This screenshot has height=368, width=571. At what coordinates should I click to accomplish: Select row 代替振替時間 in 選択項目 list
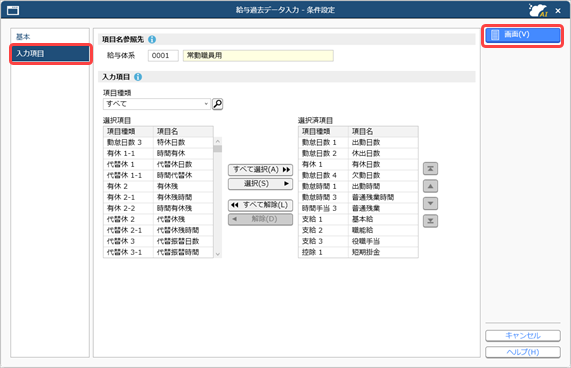[x=158, y=252]
